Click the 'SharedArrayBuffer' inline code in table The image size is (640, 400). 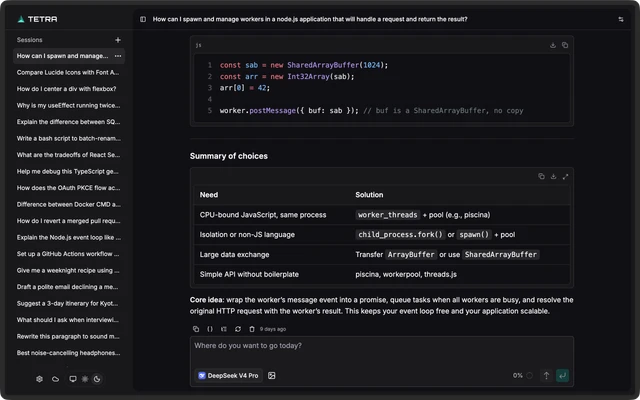pyautogui.click(x=501, y=255)
